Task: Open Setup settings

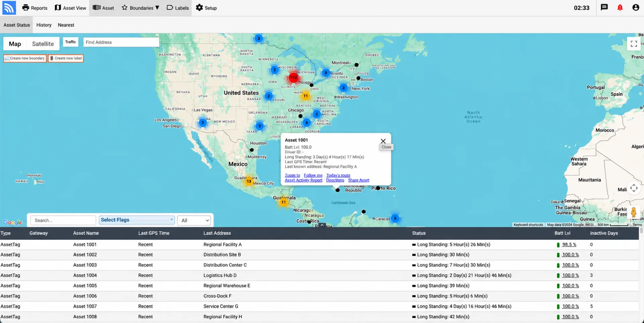Action: pos(206,8)
